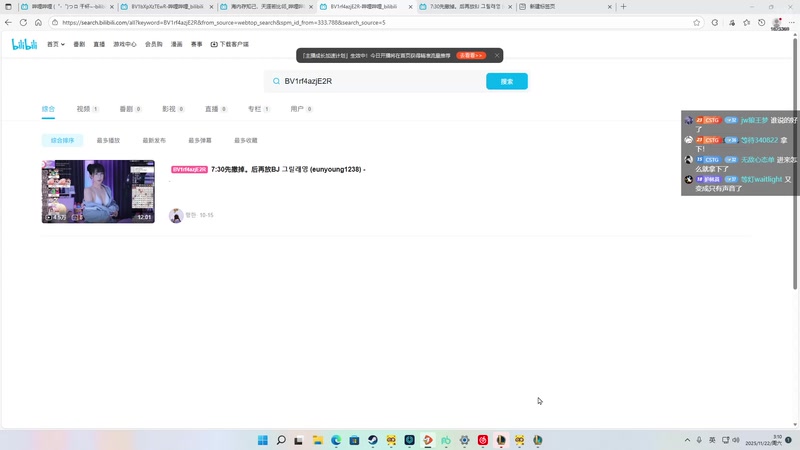Click the uploader avatar below the video title

(x=176, y=215)
